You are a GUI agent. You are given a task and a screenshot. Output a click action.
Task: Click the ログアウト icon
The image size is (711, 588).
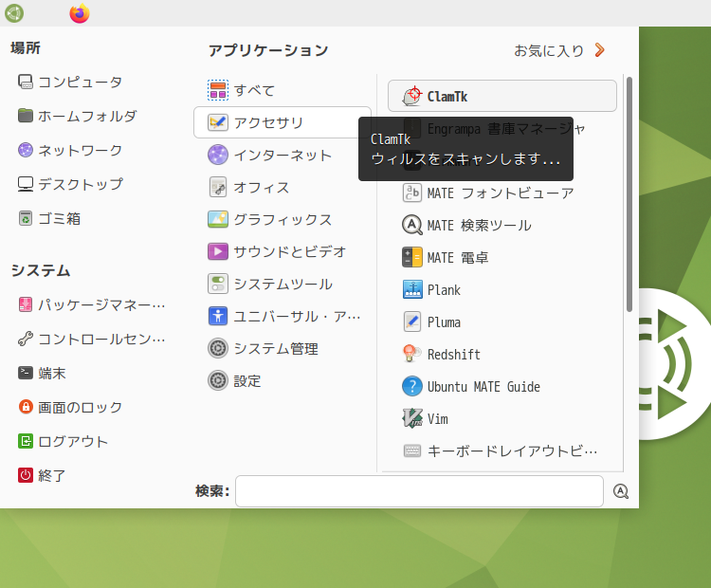point(26,441)
